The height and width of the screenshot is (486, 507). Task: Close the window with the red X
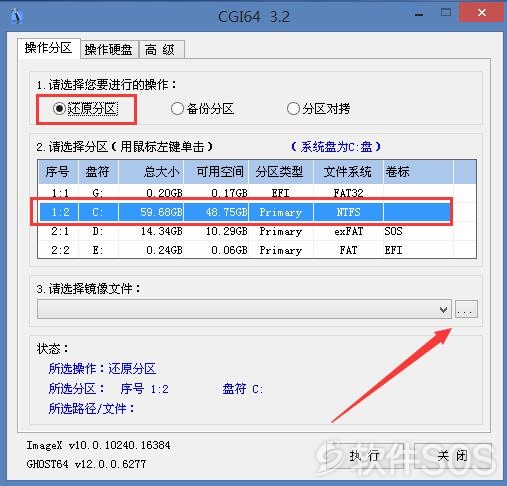click(x=481, y=13)
